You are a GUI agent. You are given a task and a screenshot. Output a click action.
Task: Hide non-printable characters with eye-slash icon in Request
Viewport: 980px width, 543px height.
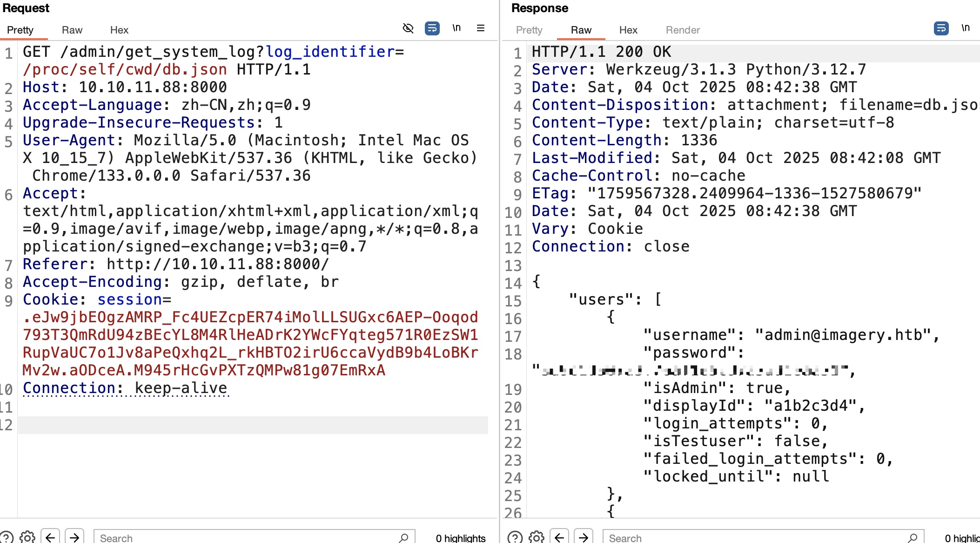(408, 28)
